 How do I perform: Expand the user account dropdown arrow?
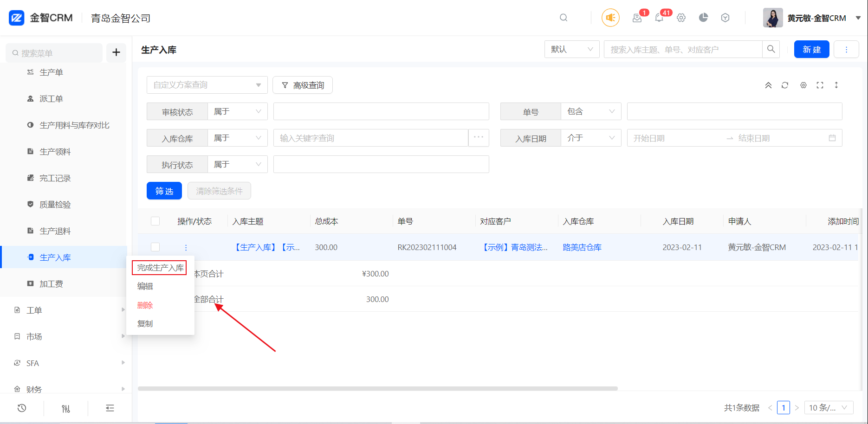click(858, 18)
